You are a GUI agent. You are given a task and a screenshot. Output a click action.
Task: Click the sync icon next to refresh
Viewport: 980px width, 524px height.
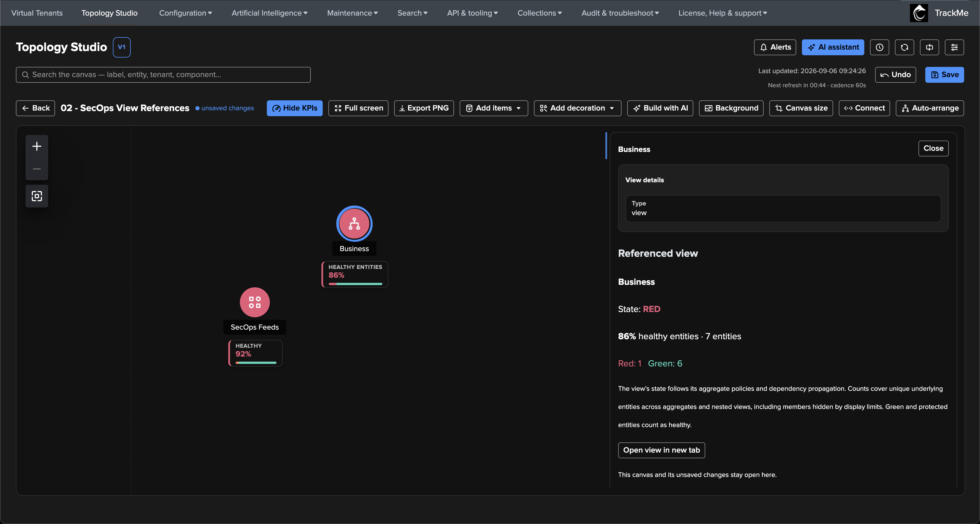(x=930, y=47)
